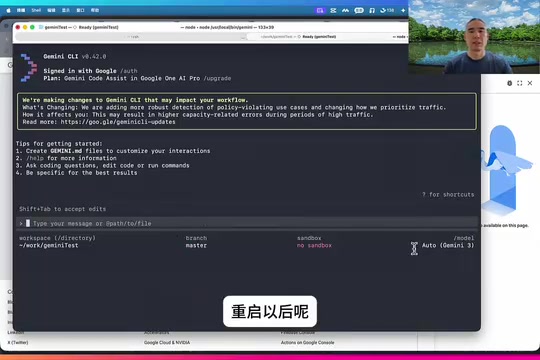Image resolution: width=540 pixels, height=360 pixels.
Task: Click the headphones icon in menu bar
Action: tap(372, 11)
